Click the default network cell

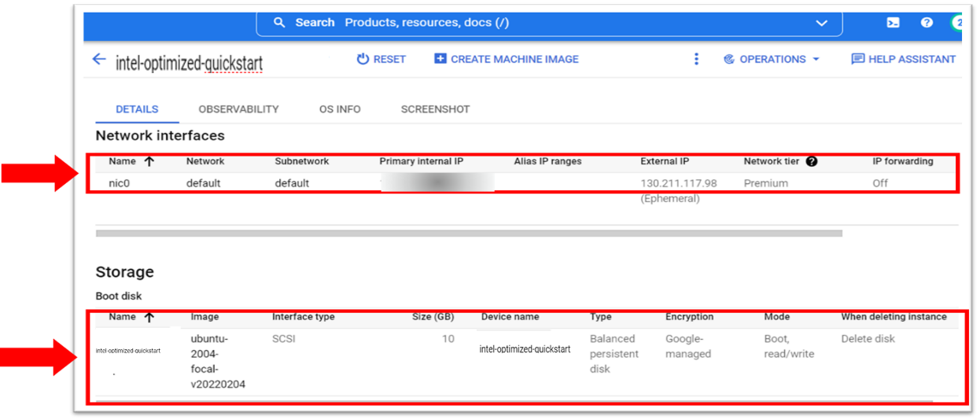(203, 183)
